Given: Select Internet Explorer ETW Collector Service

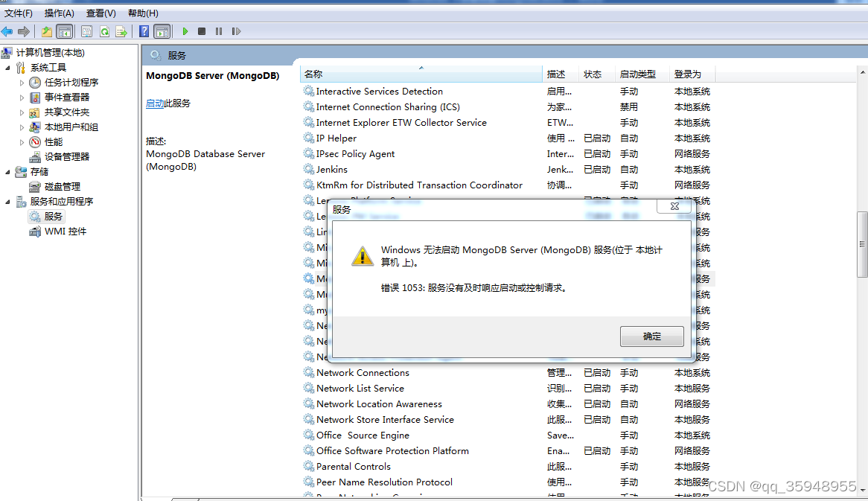Looking at the screenshot, I should [x=507, y=122].
